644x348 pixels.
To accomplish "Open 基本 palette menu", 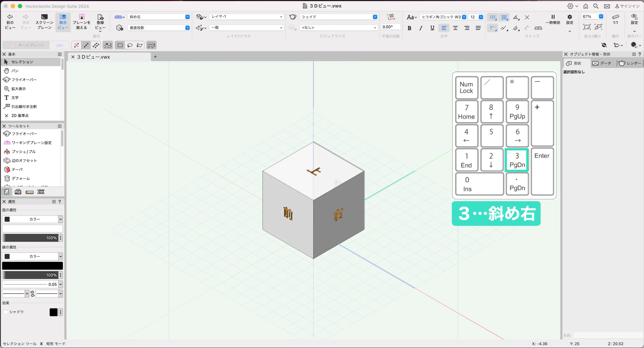I will click(x=60, y=54).
